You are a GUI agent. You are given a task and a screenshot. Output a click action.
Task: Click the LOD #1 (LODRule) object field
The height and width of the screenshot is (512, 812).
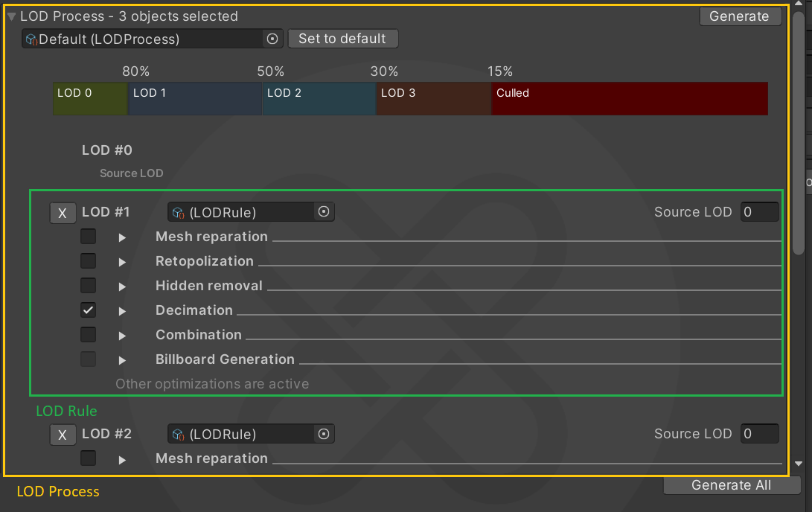click(x=251, y=212)
